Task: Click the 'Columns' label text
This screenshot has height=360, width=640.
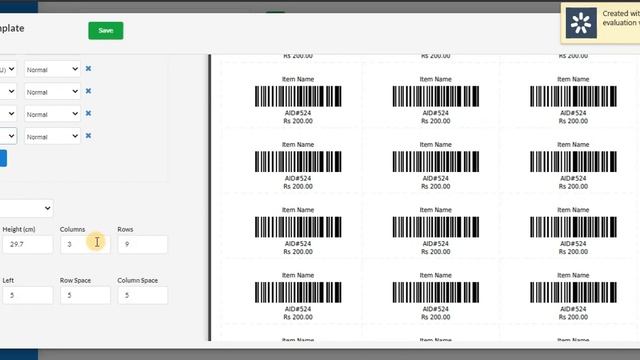Action: pyautogui.click(x=72, y=229)
